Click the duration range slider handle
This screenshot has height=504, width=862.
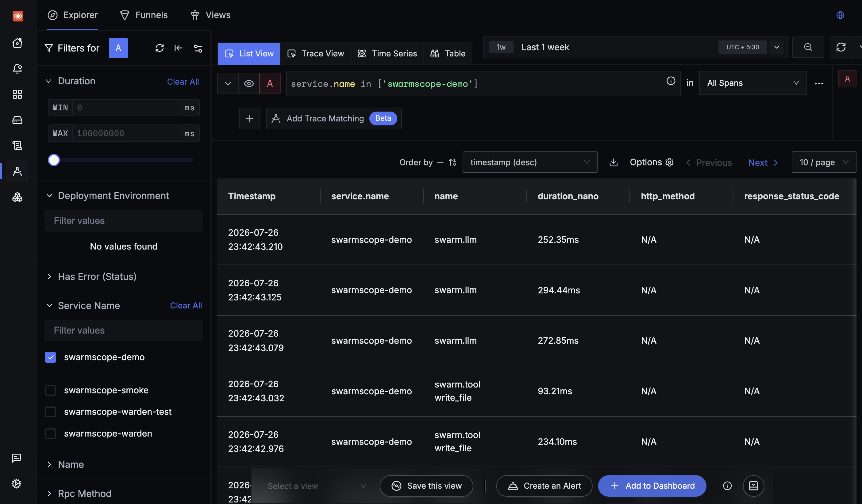tap(54, 160)
